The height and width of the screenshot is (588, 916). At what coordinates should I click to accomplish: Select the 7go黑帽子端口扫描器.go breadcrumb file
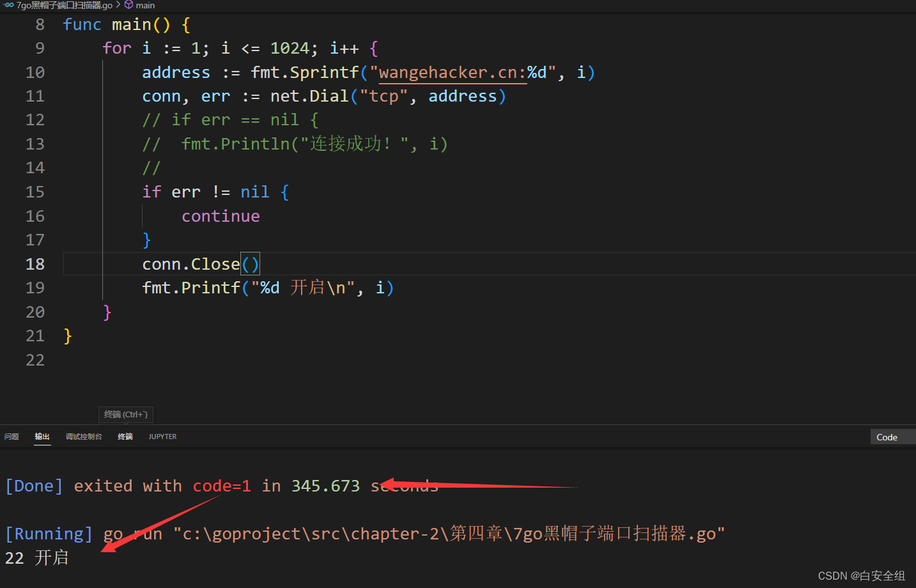coord(64,5)
